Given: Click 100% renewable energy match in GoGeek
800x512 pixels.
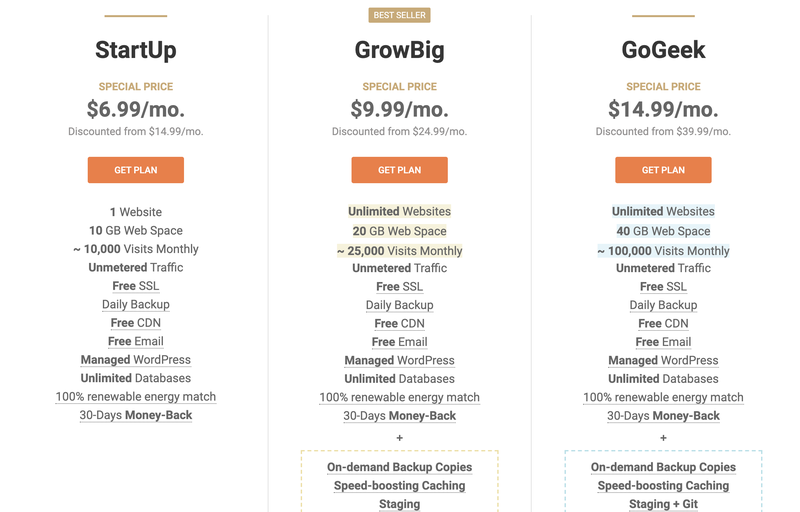Looking at the screenshot, I should (x=663, y=397).
